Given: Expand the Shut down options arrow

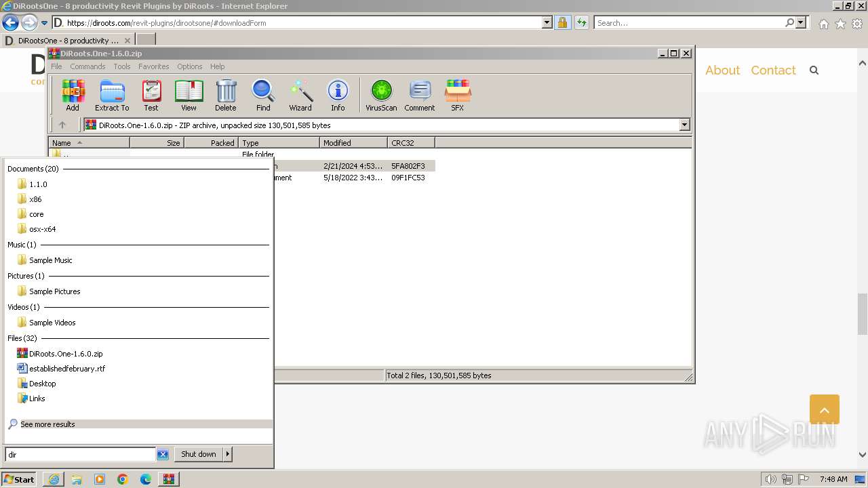Looking at the screenshot, I should pos(228,454).
